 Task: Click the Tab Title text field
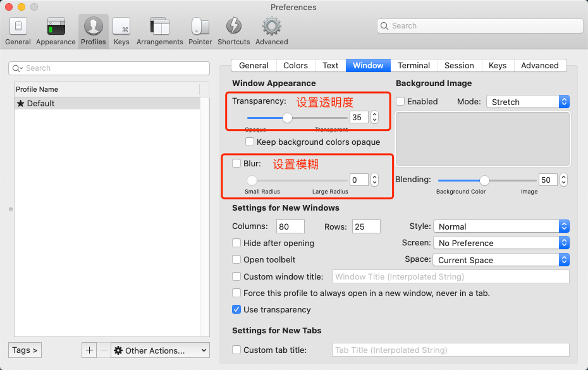click(x=451, y=350)
